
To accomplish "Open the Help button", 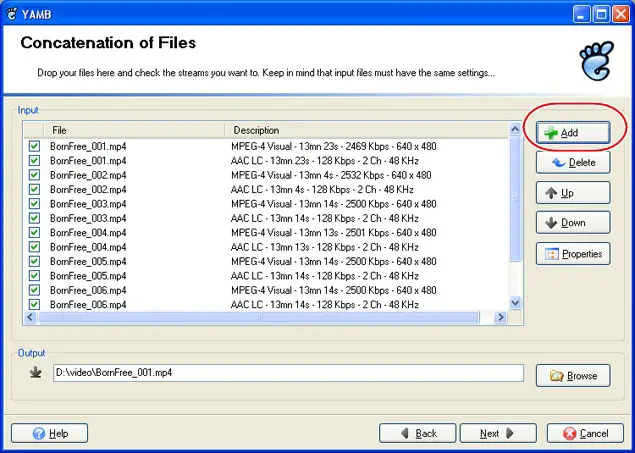I will pos(49,434).
